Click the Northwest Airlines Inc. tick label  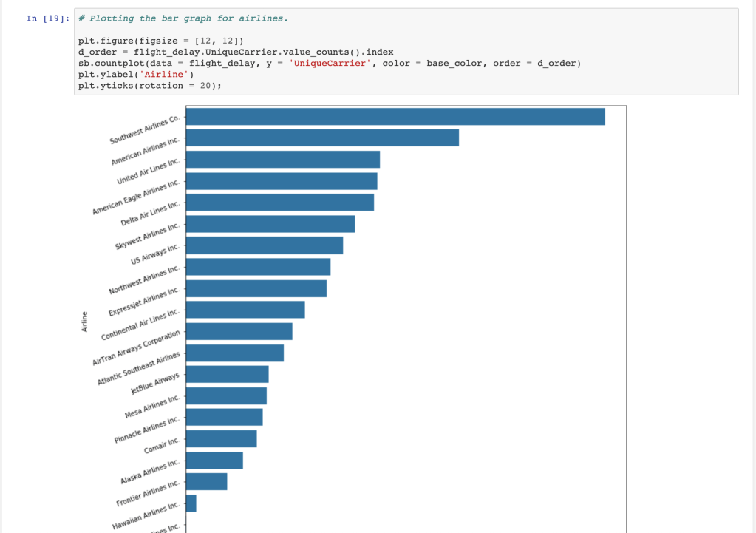tap(145, 279)
